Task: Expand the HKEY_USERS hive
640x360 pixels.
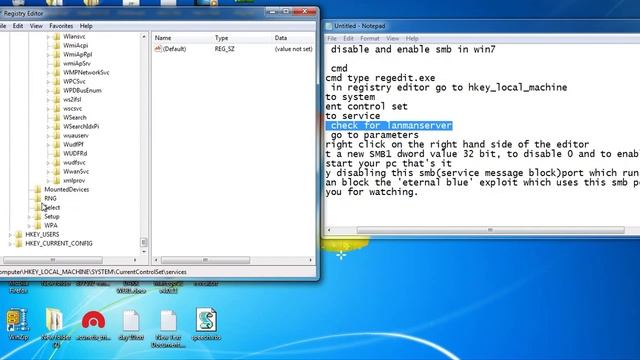Action: (11, 234)
